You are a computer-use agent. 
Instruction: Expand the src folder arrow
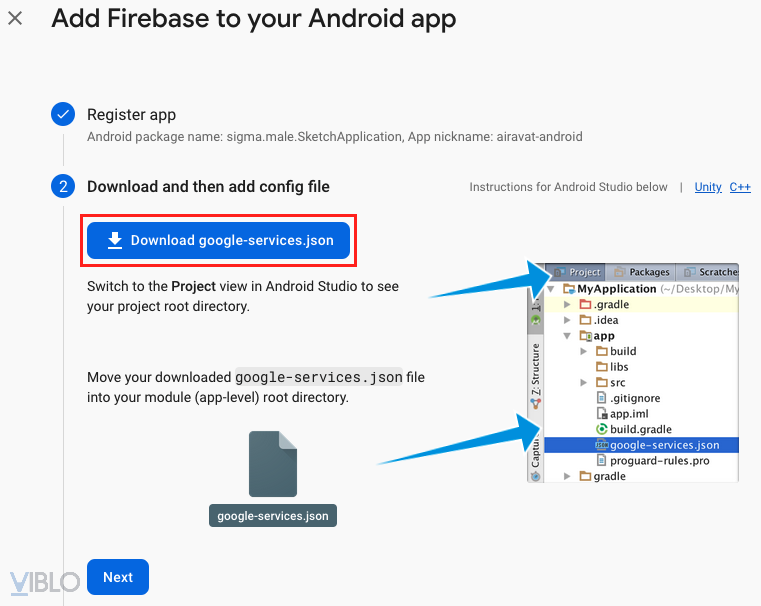584,383
